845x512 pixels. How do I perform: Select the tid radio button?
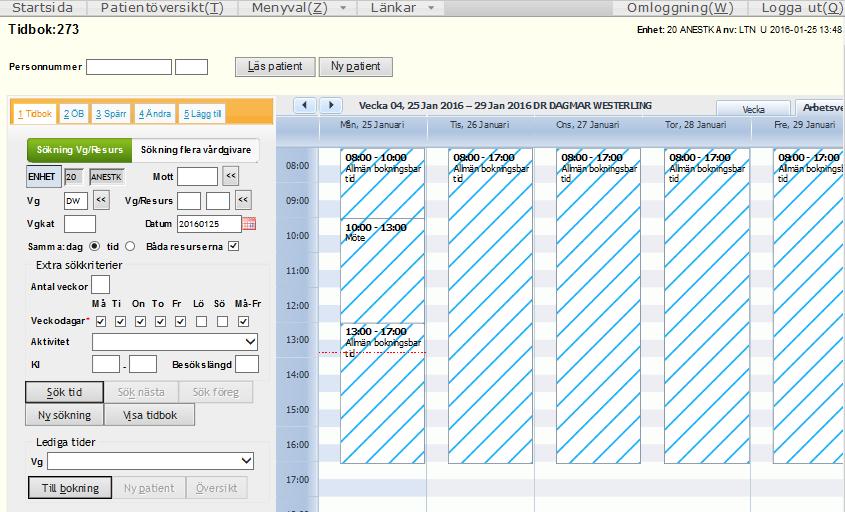tap(130, 246)
